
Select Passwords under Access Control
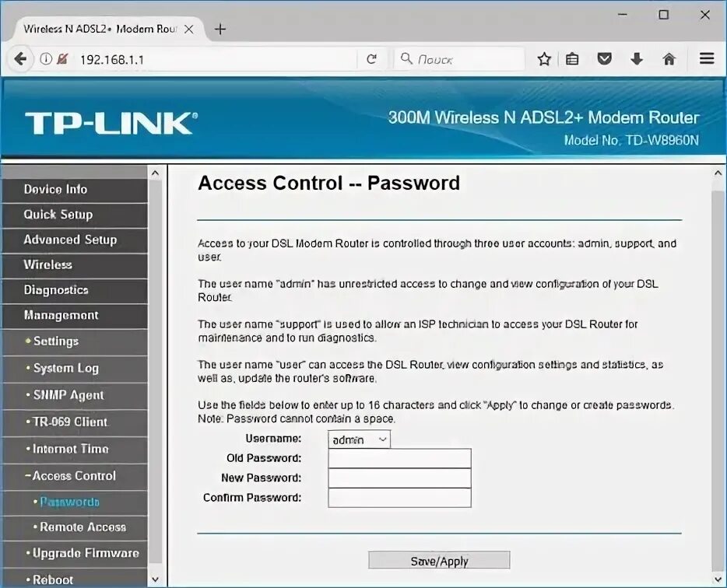pyautogui.click(x=75, y=502)
